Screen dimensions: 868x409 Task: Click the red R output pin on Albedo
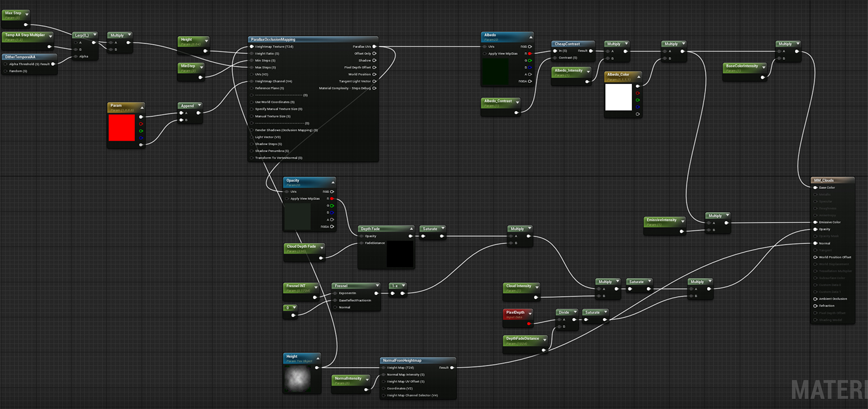[529, 53]
